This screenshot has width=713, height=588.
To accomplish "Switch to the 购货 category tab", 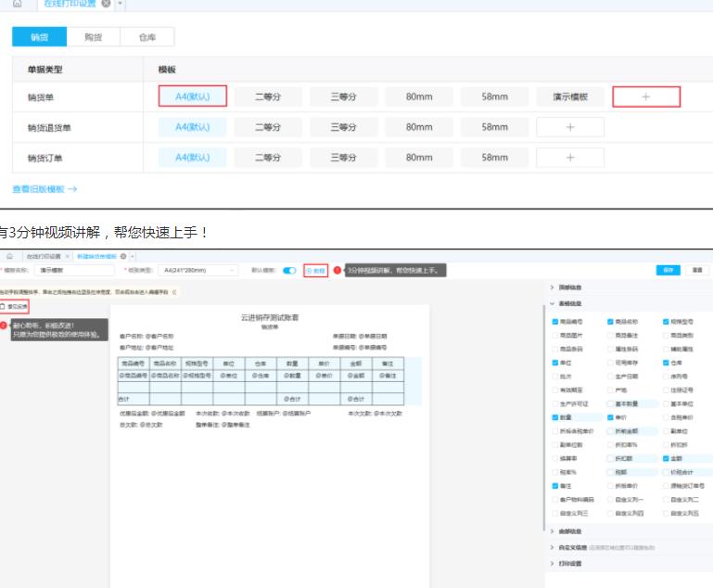I will coord(94,37).
